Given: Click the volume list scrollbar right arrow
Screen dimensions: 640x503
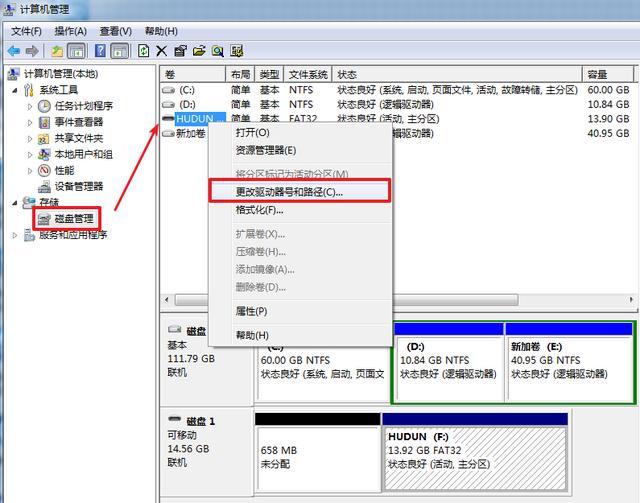Looking at the screenshot, I should 631,300.
